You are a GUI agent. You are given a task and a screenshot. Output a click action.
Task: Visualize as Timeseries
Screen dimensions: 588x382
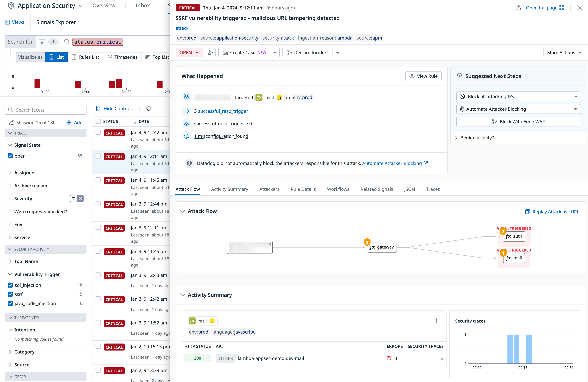(x=122, y=57)
